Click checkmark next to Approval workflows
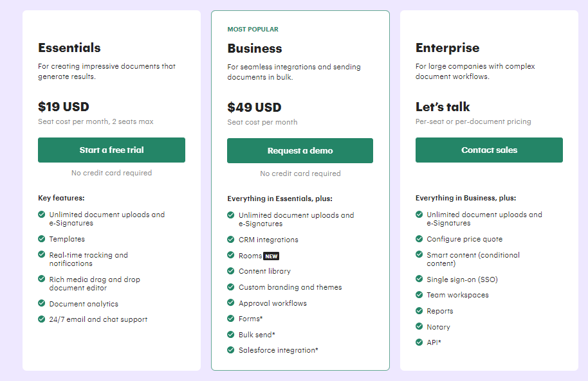 pyautogui.click(x=231, y=303)
